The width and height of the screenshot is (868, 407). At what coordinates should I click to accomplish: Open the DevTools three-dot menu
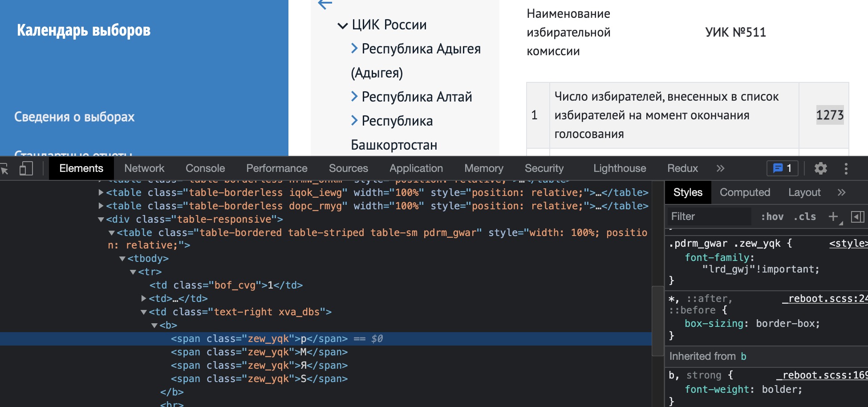[846, 168]
